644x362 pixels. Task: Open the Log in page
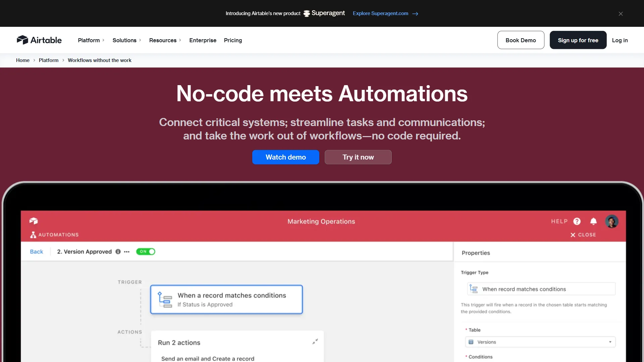point(620,40)
